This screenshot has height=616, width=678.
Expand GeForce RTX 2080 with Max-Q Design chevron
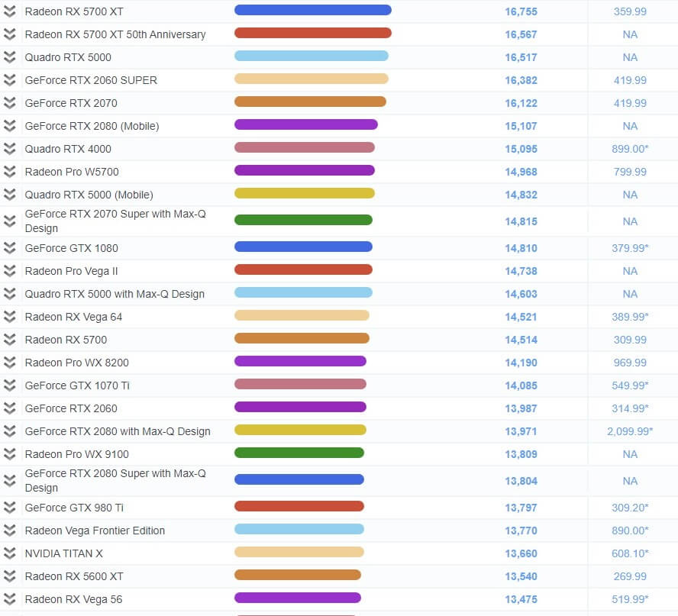click(x=9, y=431)
